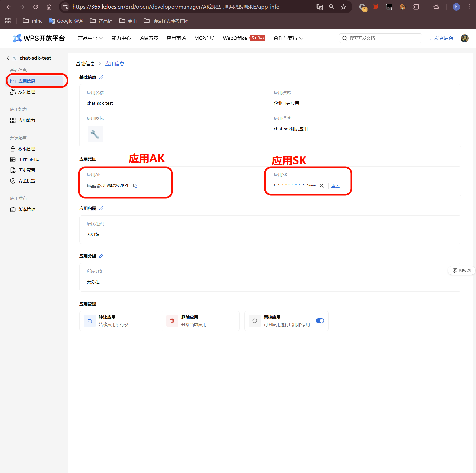Click the user avatar in header

464,38
